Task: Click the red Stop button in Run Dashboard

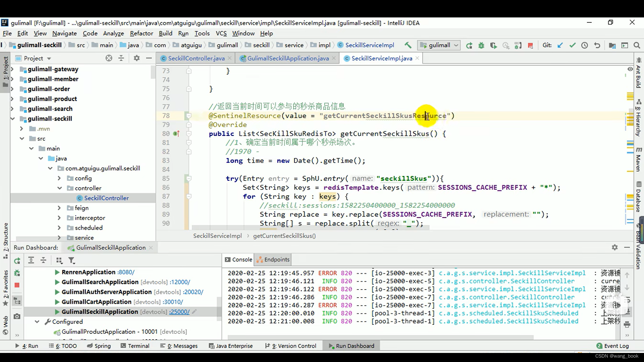Action: tap(17, 285)
